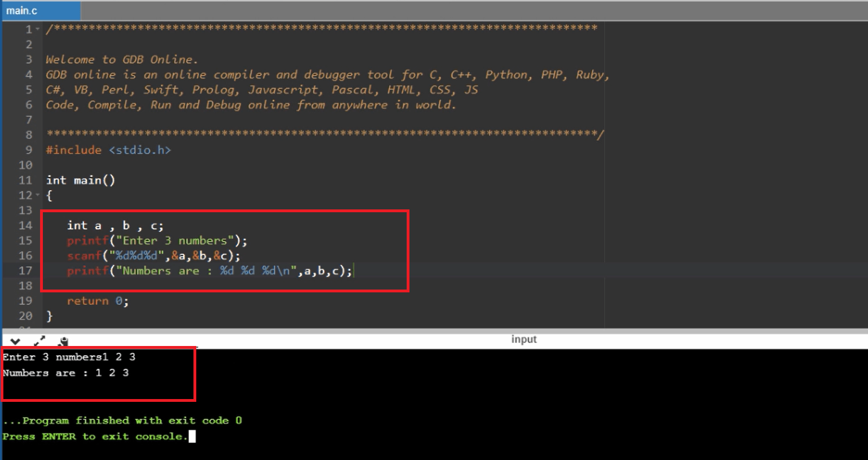Click the int a, b, c declaration line
Screen dimensions: 868x460
[x=116, y=225]
